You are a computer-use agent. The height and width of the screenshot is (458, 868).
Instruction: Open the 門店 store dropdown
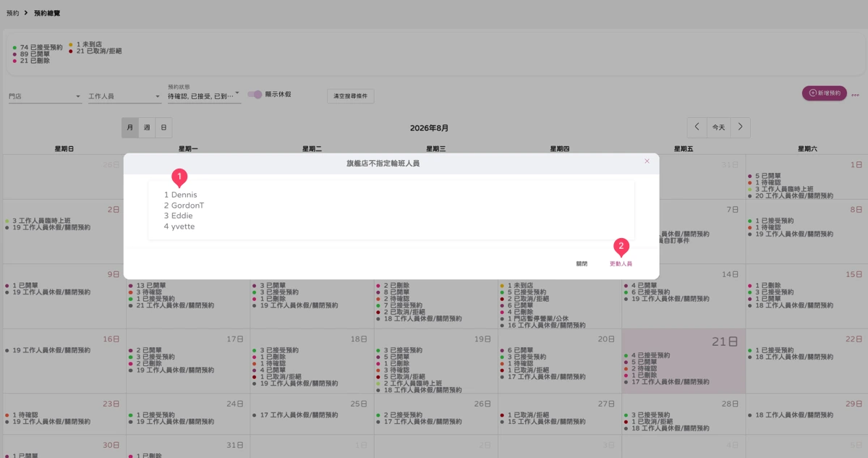click(x=45, y=96)
